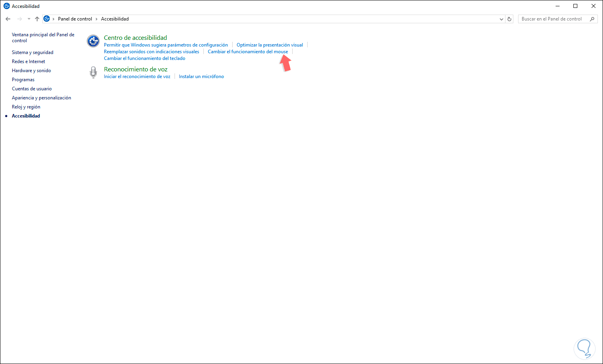Go up one level with the up arrow
The image size is (603, 364).
coord(37,19)
